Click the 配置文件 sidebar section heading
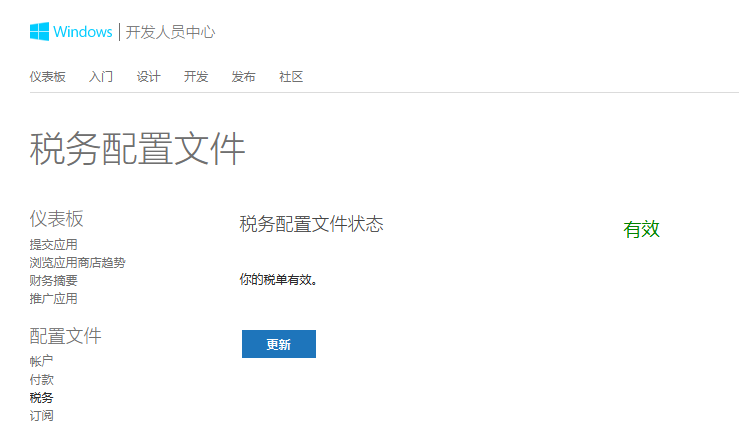This screenshot has height=442, width=739. [66, 336]
